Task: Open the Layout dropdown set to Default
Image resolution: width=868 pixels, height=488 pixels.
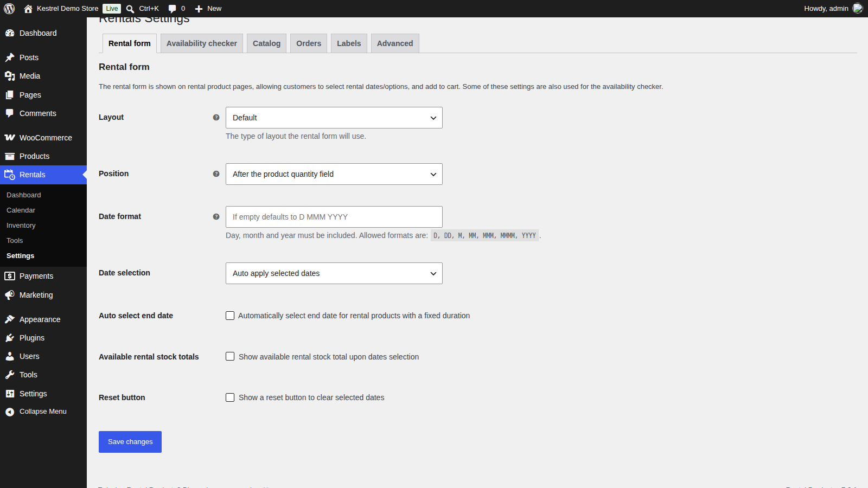Action: [x=334, y=118]
